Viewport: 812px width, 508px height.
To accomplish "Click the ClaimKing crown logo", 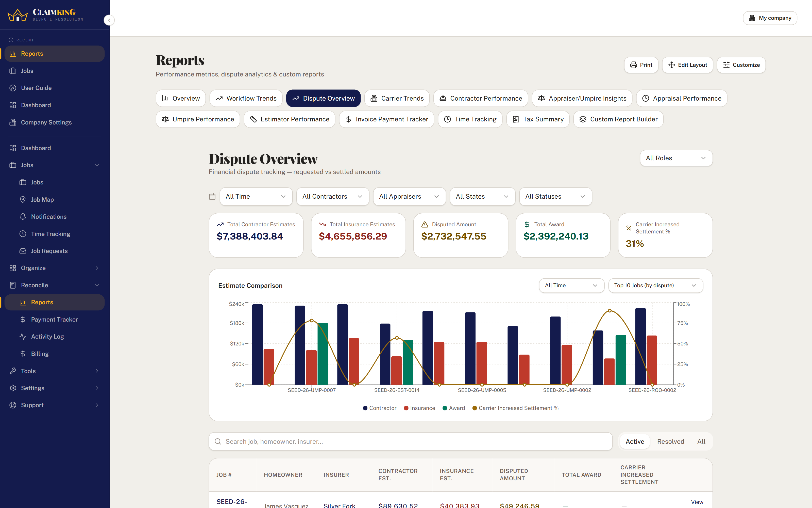I will [x=18, y=15].
